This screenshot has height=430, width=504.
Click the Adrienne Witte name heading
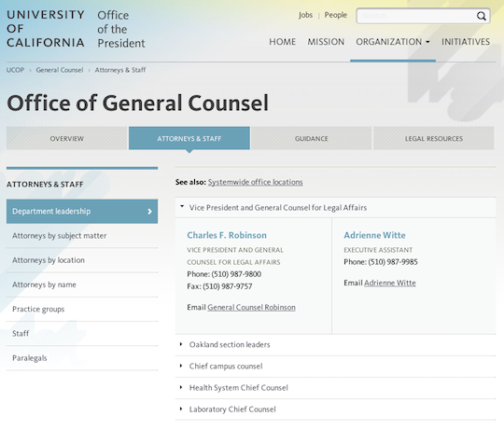point(374,235)
